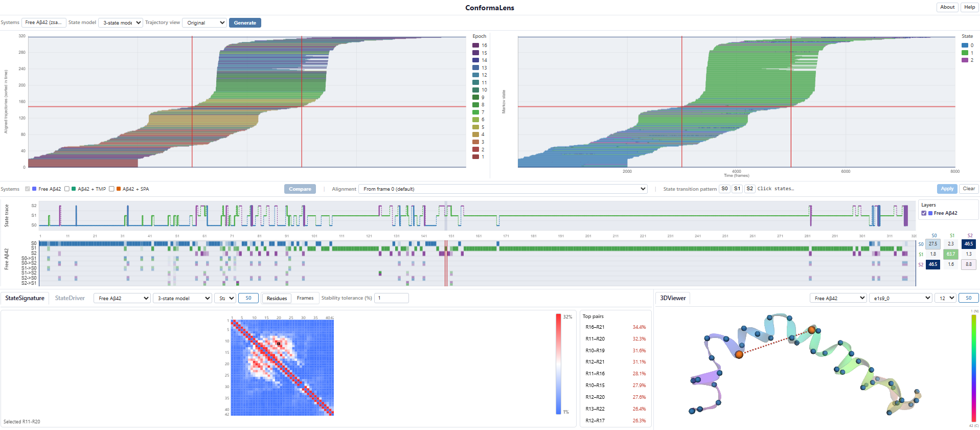The image size is (980, 430).
Task: Open the StateSignature 3-state model dropdown
Action: click(183, 298)
